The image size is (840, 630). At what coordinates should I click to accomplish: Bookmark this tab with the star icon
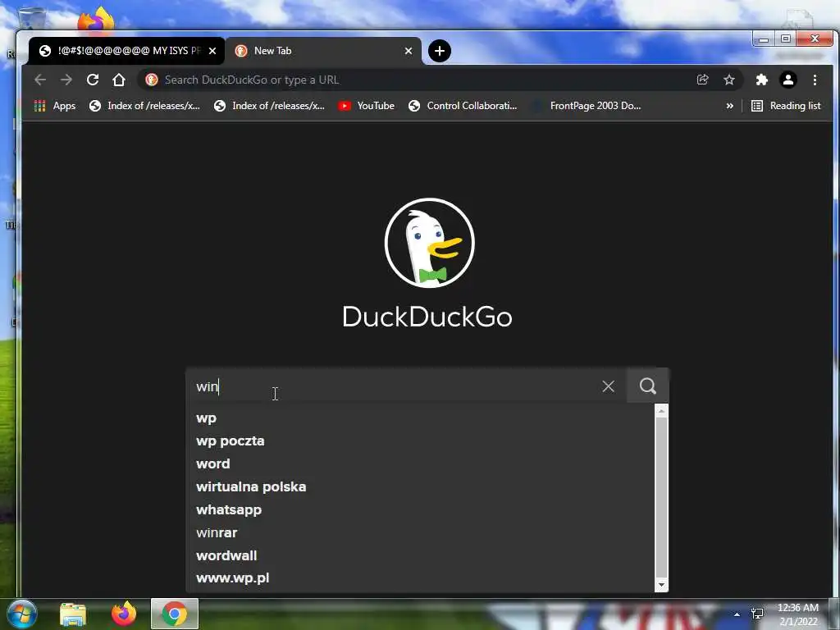[729, 80]
